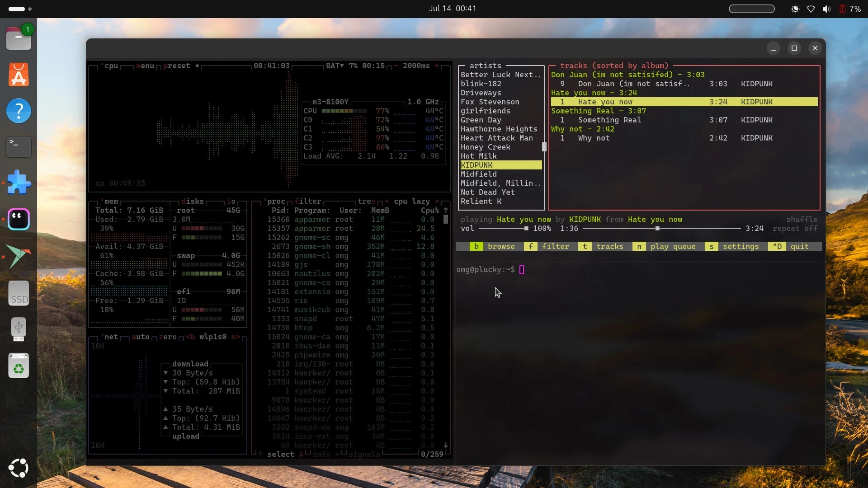Image resolution: width=868 pixels, height=488 pixels.
Task: Select the highlighted Hate you now track
Action: [684, 102]
